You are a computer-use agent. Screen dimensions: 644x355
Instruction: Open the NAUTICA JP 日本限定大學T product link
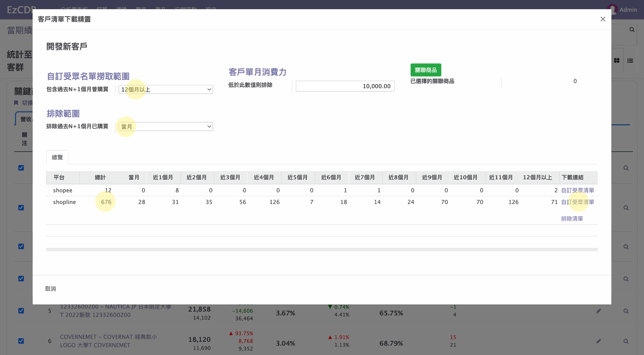116,311
